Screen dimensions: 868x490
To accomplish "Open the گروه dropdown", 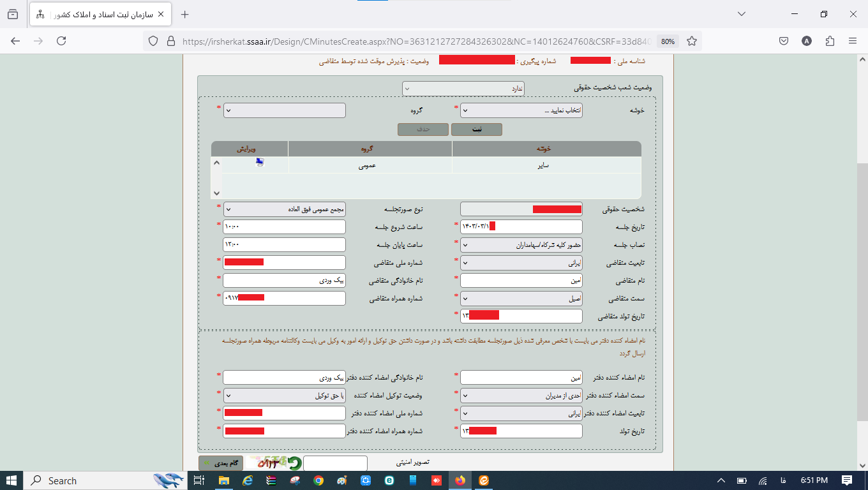I will click(x=285, y=110).
